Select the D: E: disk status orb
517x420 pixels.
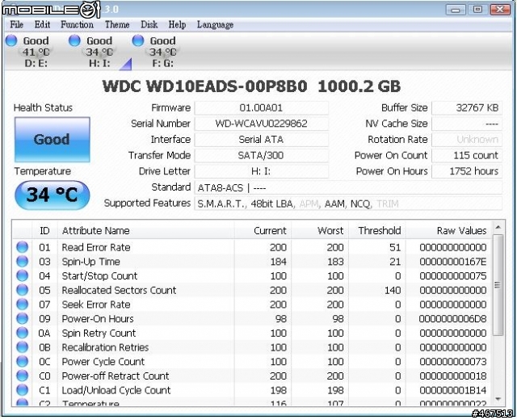pyautogui.click(x=11, y=40)
